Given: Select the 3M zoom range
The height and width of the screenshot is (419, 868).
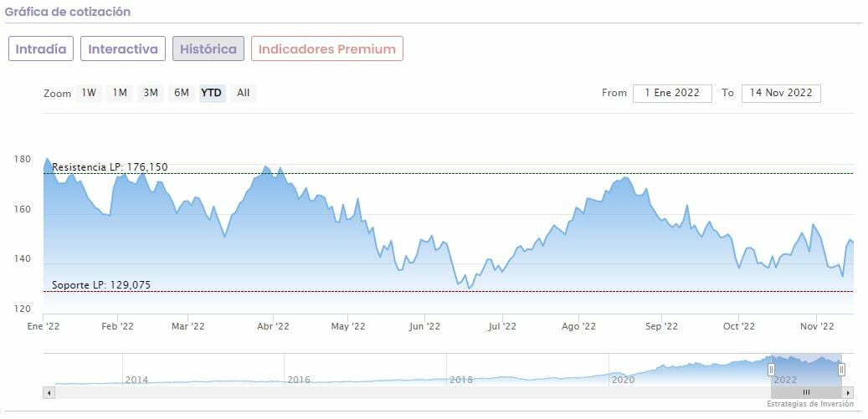Looking at the screenshot, I should 151,93.
